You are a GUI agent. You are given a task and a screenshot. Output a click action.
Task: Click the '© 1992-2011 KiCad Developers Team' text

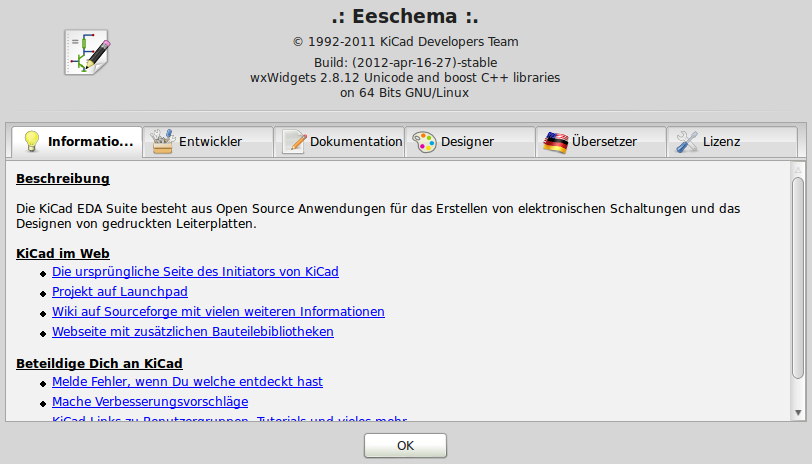(405, 42)
